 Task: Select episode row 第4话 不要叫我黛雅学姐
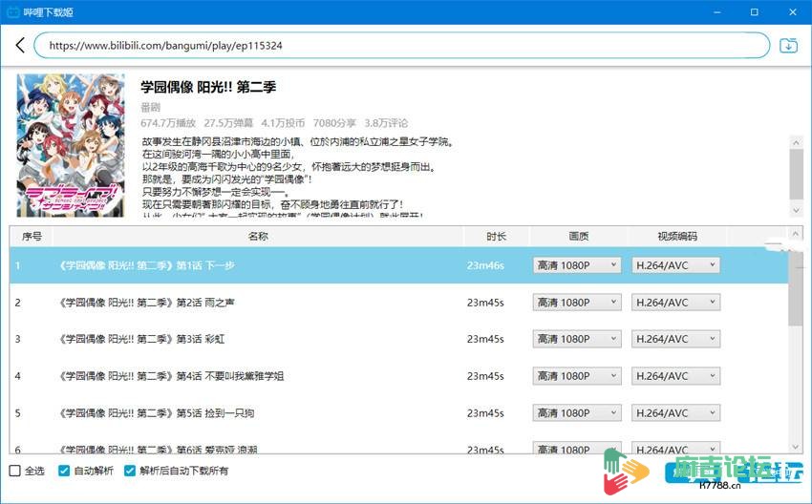pos(398,376)
